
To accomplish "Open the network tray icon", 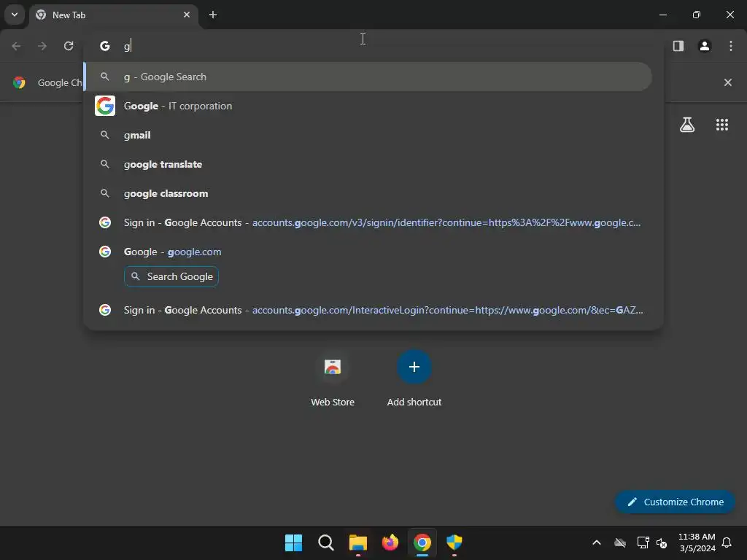I will 643,542.
